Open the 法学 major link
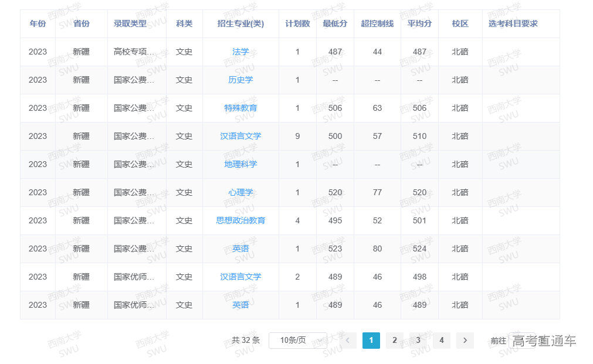The image size is (593, 364). [240, 52]
